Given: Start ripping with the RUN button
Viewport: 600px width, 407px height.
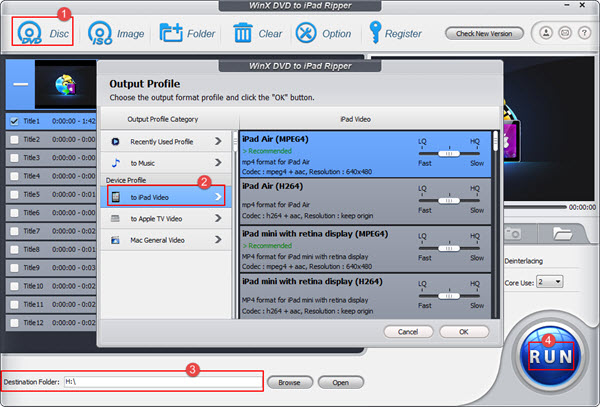Looking at the screenshot, I should tap(551, 356).
